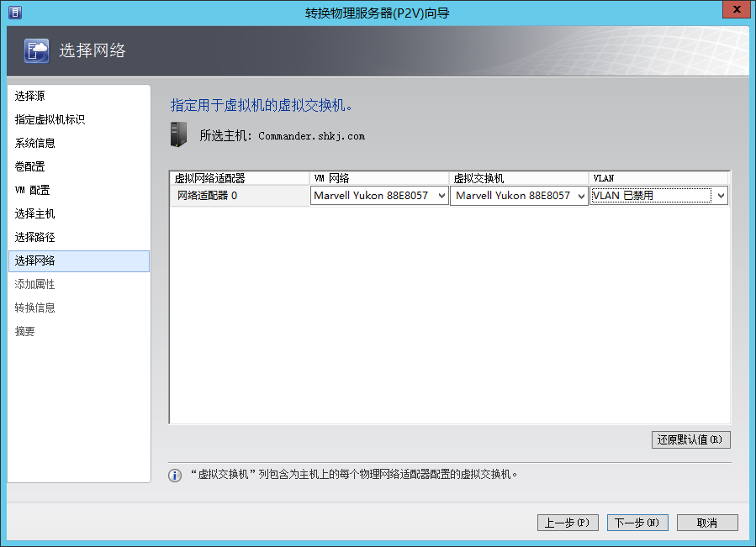Click the host server icon
The width and height of the screenshot is (756, 547).
tap(178, 134)
